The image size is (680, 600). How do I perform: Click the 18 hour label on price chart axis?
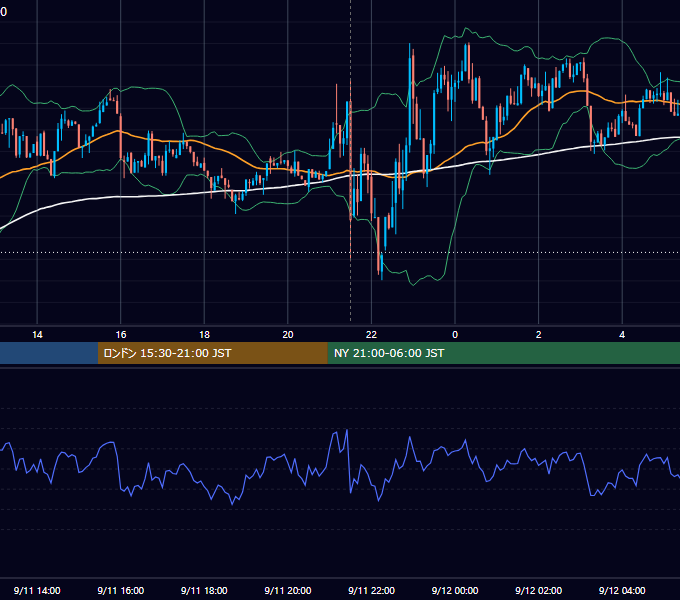(x=204, y=335)
